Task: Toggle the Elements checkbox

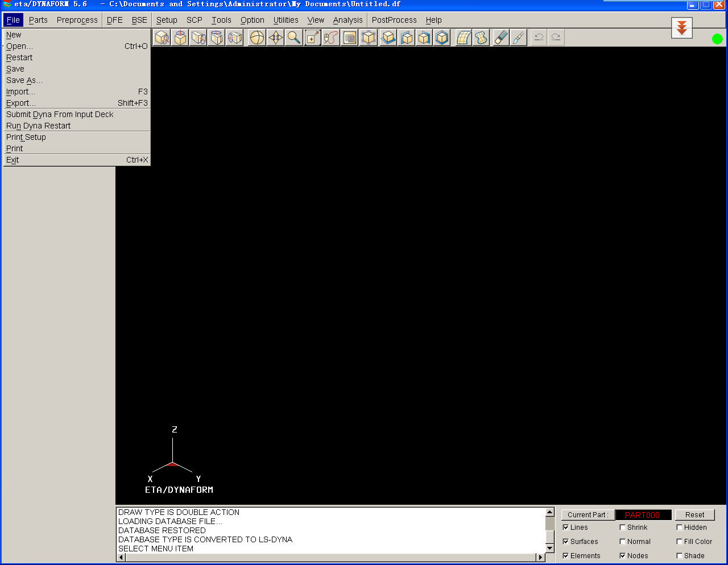Action: pos(565,556)
